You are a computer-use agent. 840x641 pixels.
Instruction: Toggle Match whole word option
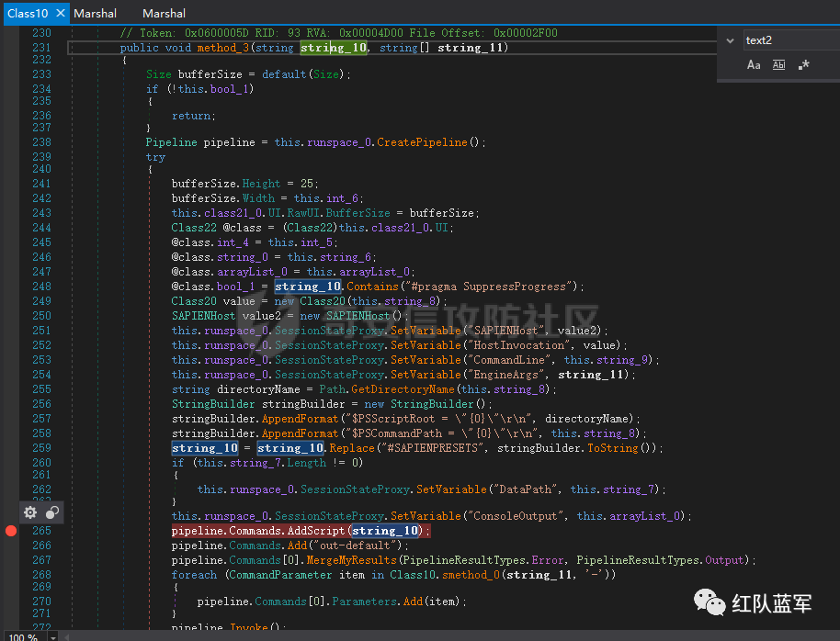[x=779, y=65]
